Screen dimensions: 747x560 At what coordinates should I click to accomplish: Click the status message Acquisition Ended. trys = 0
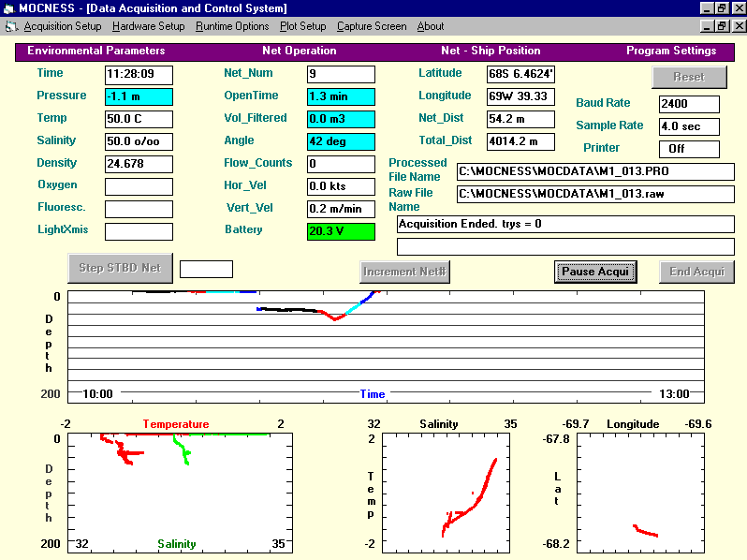coord(565,224)
